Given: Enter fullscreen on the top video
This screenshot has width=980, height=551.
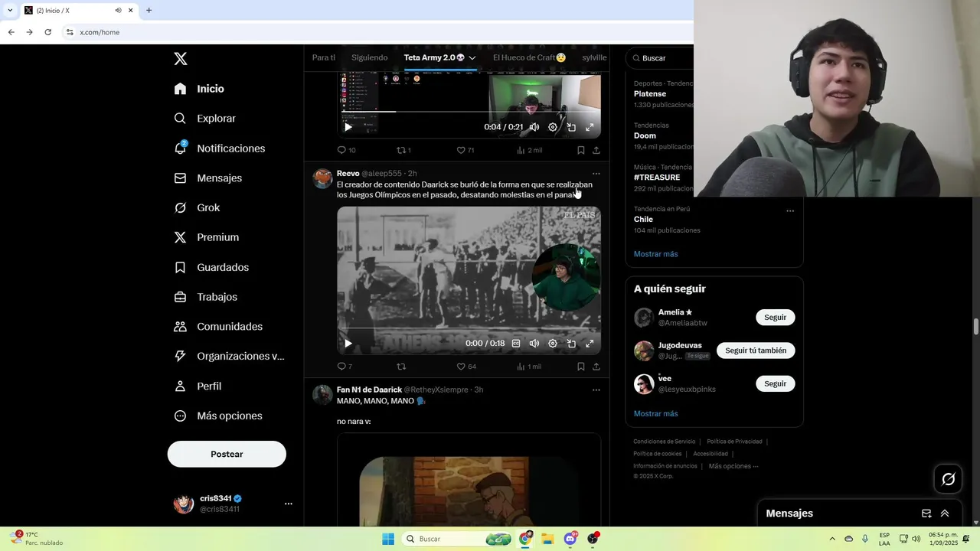Looking at the screenshot, I should 590,127.
